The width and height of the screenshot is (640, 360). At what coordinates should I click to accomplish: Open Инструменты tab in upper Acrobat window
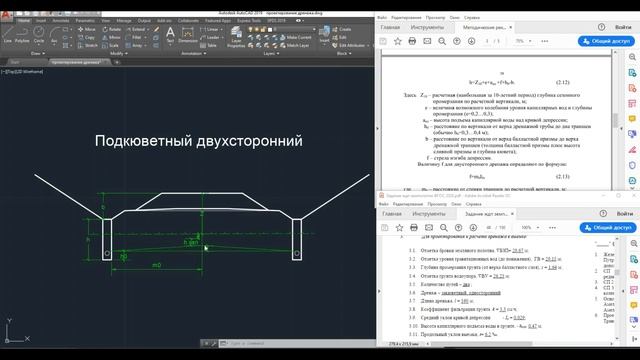click(x=427, y=27)
